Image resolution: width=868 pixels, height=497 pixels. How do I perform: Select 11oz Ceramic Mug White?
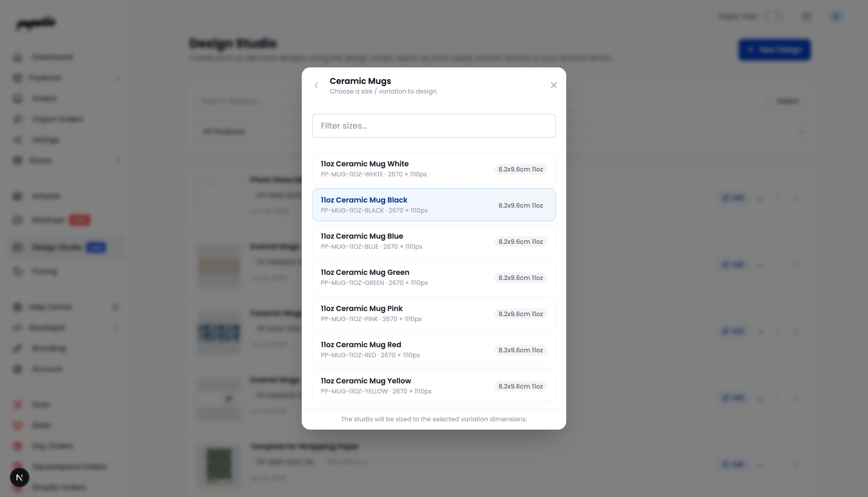tap(434, 169)
